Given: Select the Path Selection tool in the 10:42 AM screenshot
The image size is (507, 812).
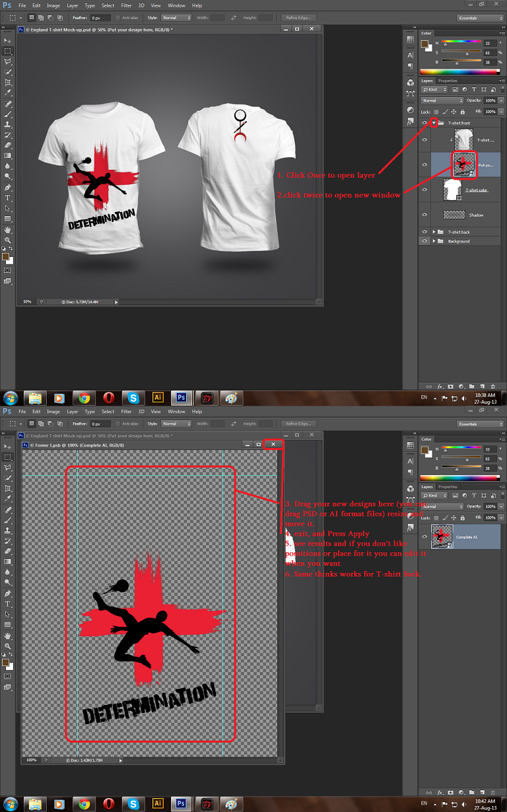Looking at the screenshot, I should pyautogui.click(x=8, y=614).
